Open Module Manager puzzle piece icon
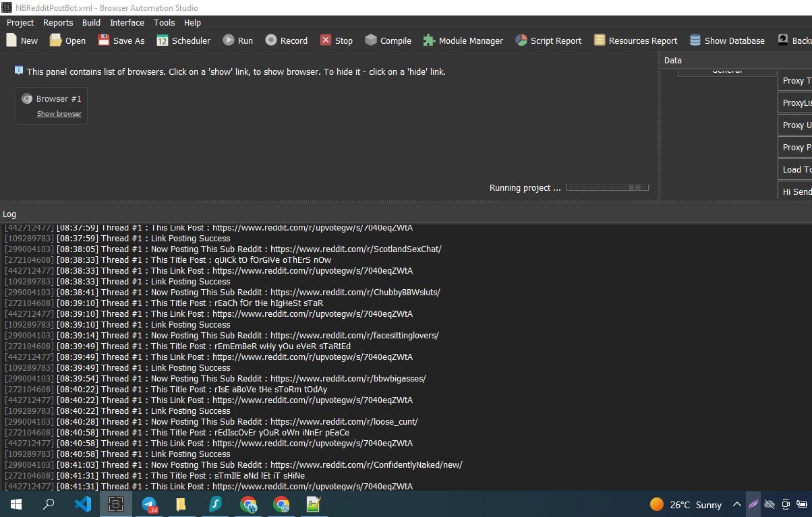 pyautogui.click(x=429, y=40)
